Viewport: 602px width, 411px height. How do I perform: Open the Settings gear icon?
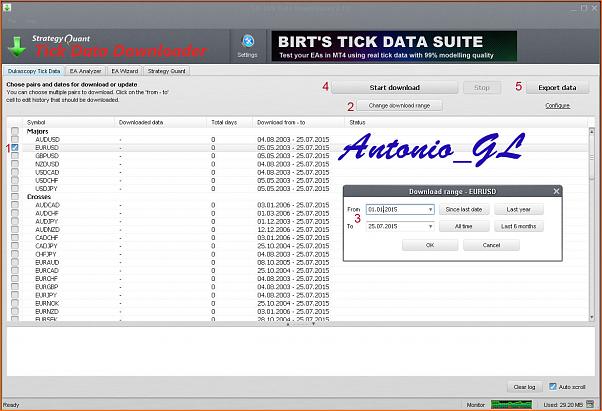click(x=248, y=41)
